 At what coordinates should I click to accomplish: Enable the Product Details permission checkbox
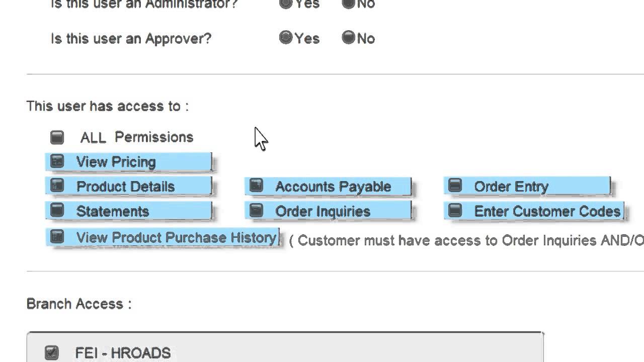click(57, 186)
